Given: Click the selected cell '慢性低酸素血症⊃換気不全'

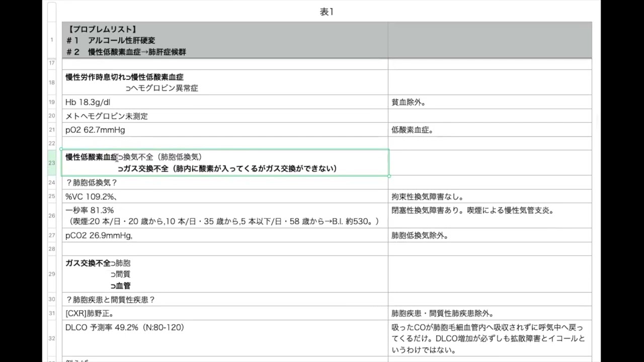Looking at the screenshot, I should (225, 163).
